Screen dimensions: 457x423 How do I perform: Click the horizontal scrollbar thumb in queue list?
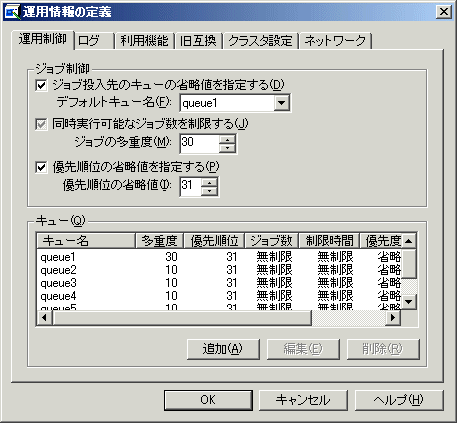coord(182,318)
